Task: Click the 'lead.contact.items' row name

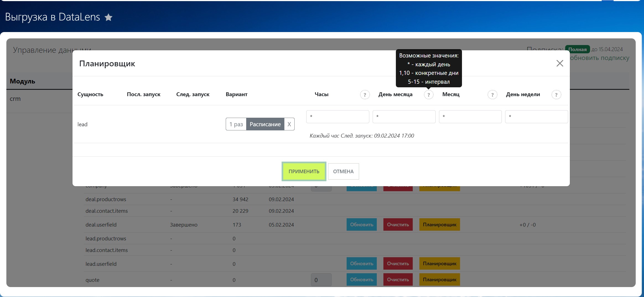Action: (x=107, y=250)
